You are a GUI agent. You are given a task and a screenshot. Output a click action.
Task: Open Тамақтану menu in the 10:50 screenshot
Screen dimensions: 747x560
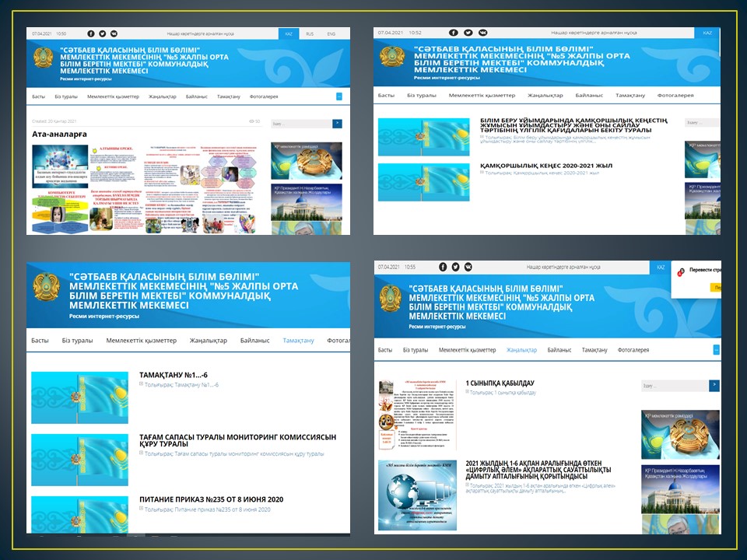tap(229, 96)
